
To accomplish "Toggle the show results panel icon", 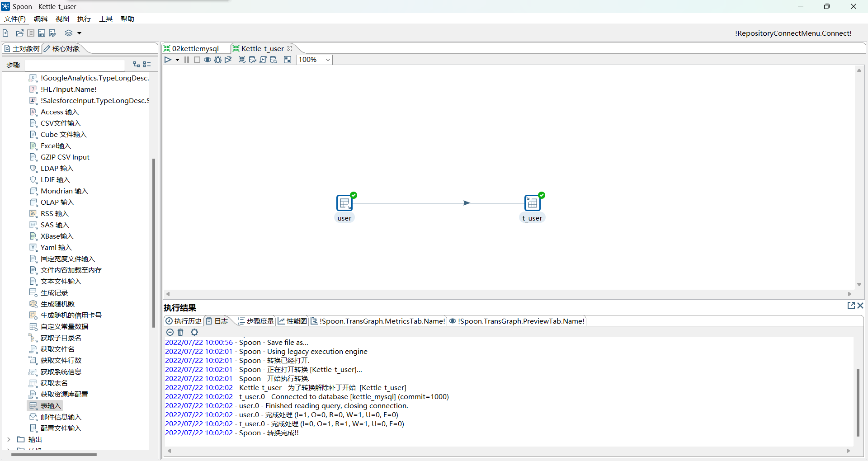I will coord(288,60).
